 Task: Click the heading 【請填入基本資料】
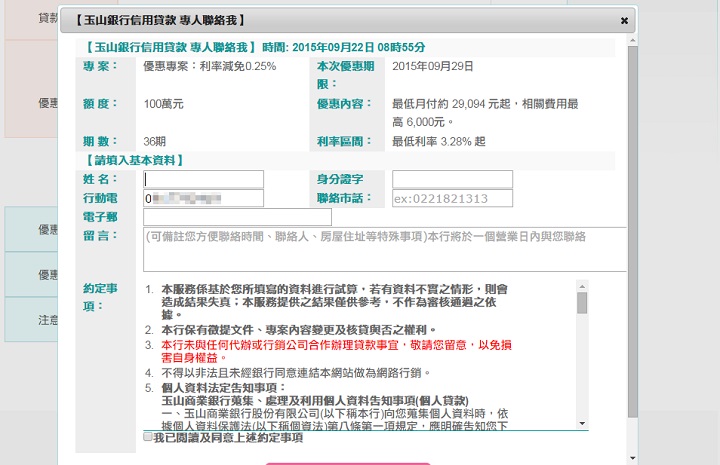coord(135,161)
